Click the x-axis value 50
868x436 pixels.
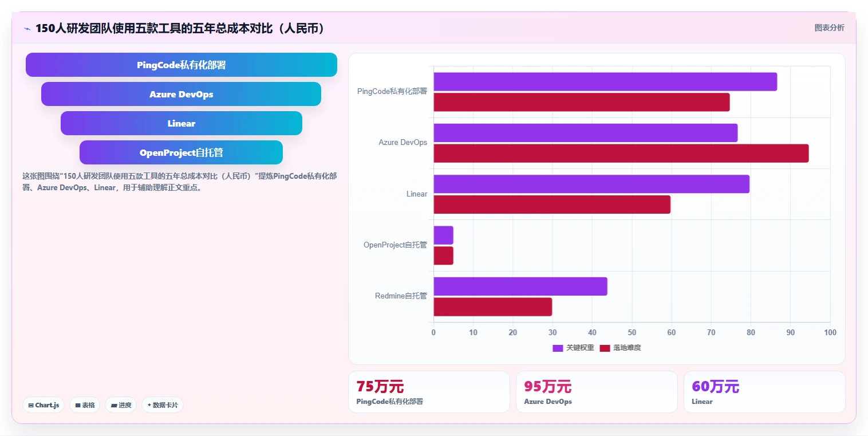tap(632, 332)
